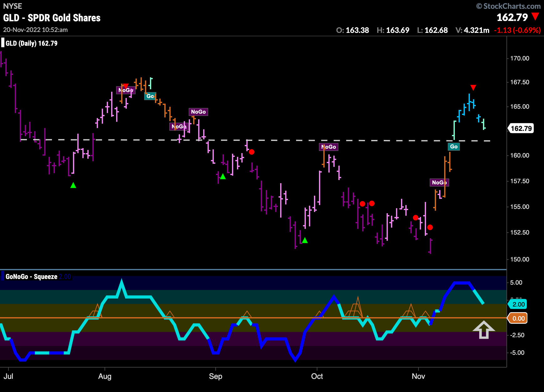
Task: Click the Jul label on the time axis
Action: (8, 376)
